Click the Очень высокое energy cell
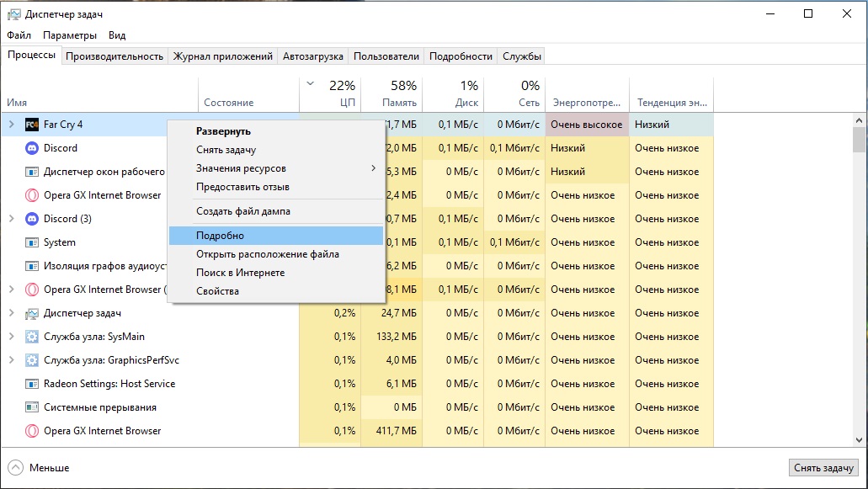 click(x=588, y=125)
